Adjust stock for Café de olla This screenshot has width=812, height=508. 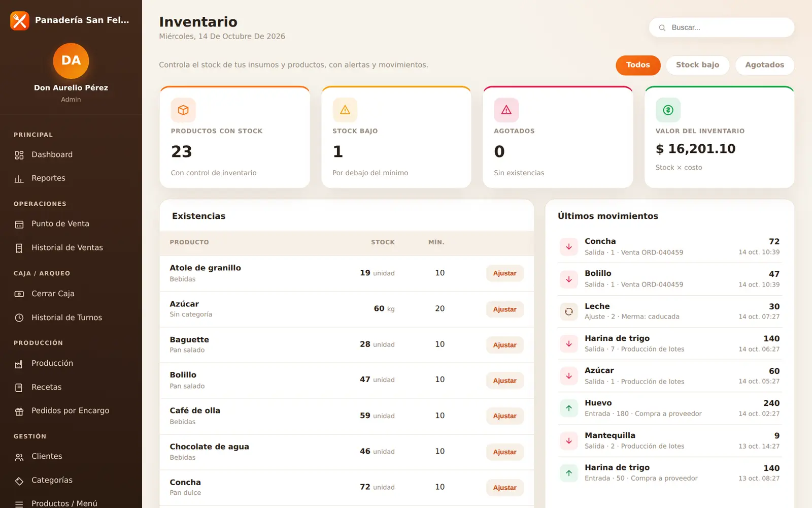504,416
